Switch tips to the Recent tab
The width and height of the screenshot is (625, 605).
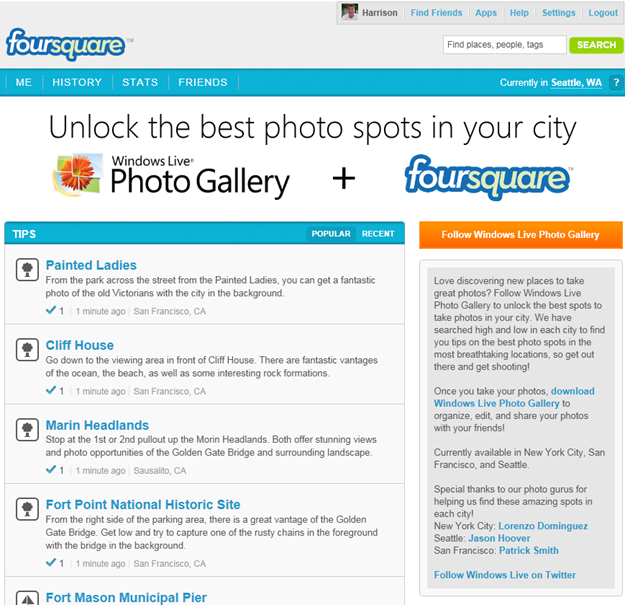tap(378, 234)
